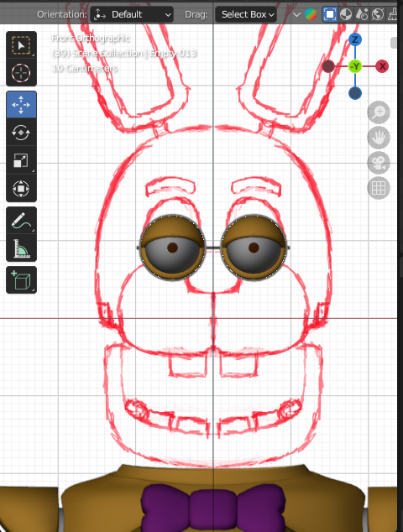Click the right eye object
The height and width of the screenshot is (532, 403).
[x=254, y=248]
